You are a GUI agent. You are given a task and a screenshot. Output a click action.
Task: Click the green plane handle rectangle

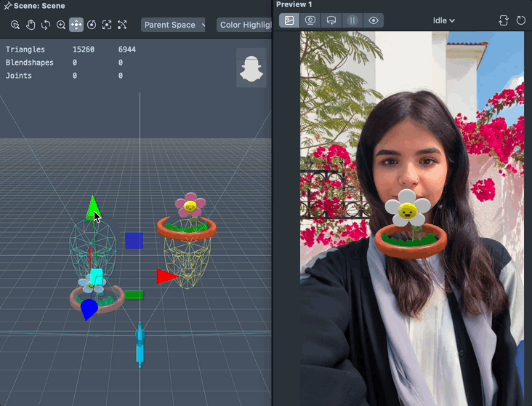134,295
